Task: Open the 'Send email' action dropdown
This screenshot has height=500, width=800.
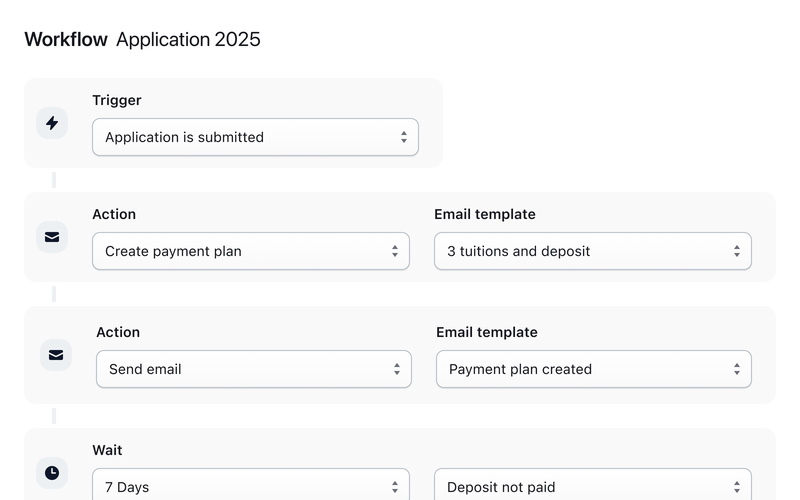Action: pyautogui.click(x=253, y=369)
